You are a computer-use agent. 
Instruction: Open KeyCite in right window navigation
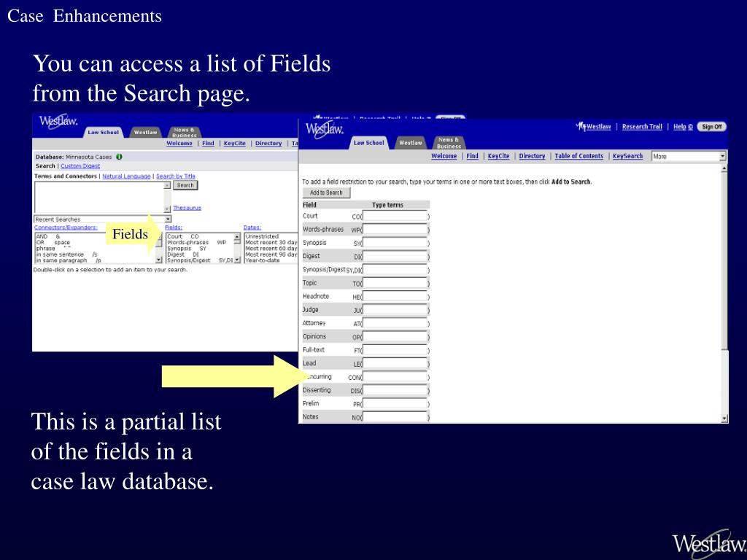tap(498, 156)
